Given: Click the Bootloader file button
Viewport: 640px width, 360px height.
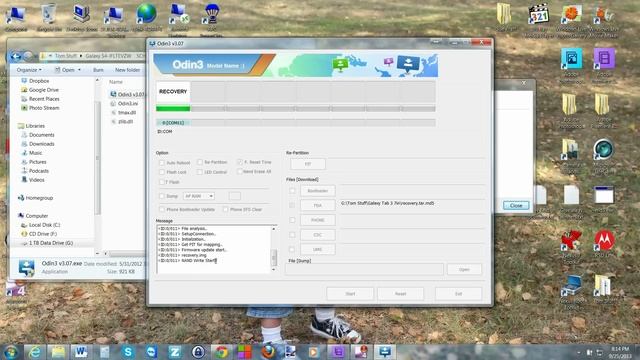Looking at the screenshot, I should point(318,191).
